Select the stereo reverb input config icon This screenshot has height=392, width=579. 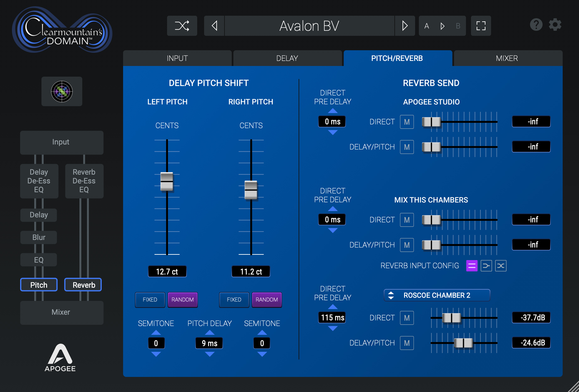point(471,265)
